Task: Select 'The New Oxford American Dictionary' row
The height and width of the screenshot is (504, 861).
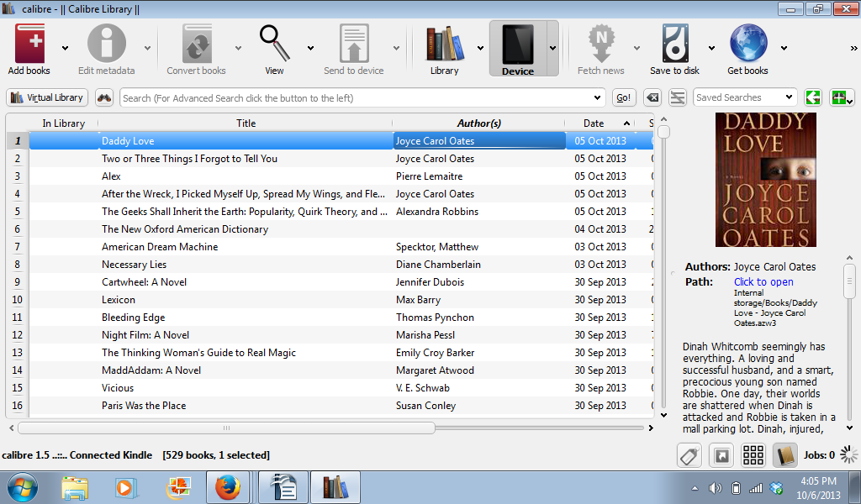Action: point(341,229)
